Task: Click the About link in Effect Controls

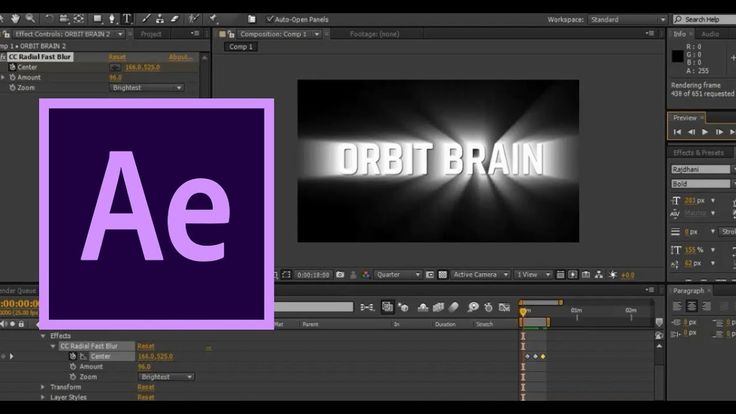Action: tap(180, 57)
